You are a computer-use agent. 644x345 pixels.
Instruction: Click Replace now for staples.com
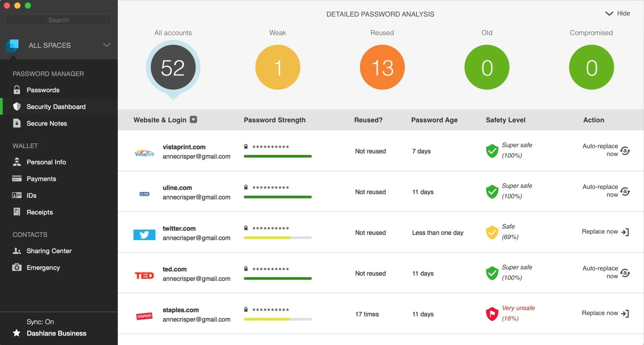[x=600, y=313]
